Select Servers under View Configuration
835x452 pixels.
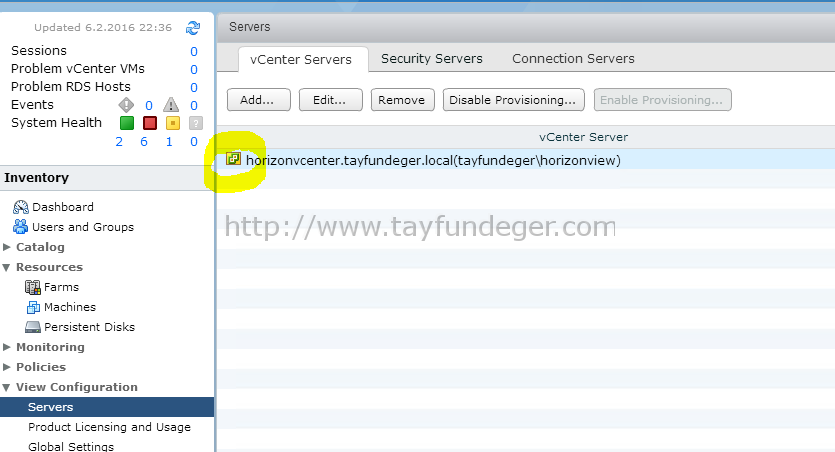pyautogui.click(x=107, y=407)
